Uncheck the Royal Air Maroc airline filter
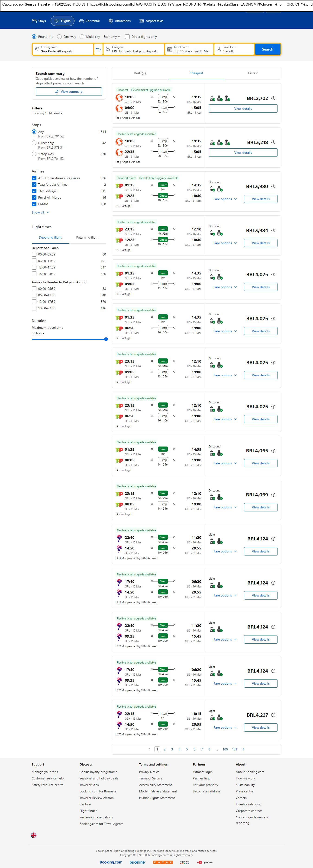Screen dimensions: 313x868 (x=34, y=198)
